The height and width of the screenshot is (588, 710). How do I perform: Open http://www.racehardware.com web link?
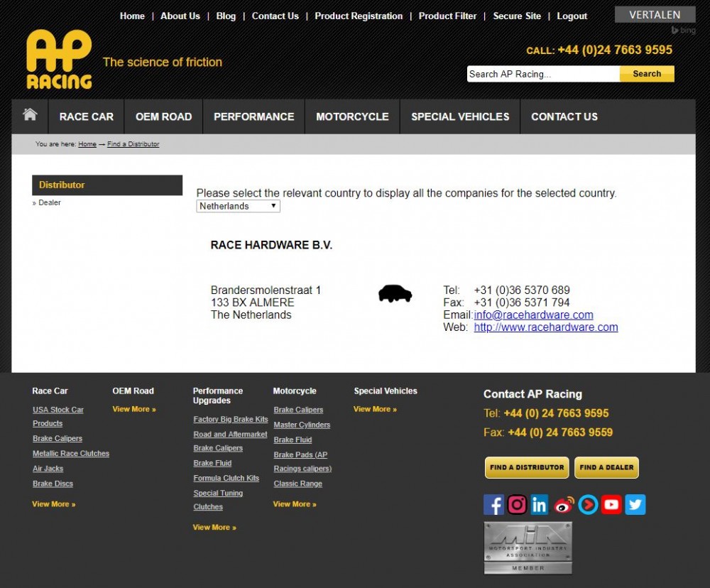tap(545, 327)
